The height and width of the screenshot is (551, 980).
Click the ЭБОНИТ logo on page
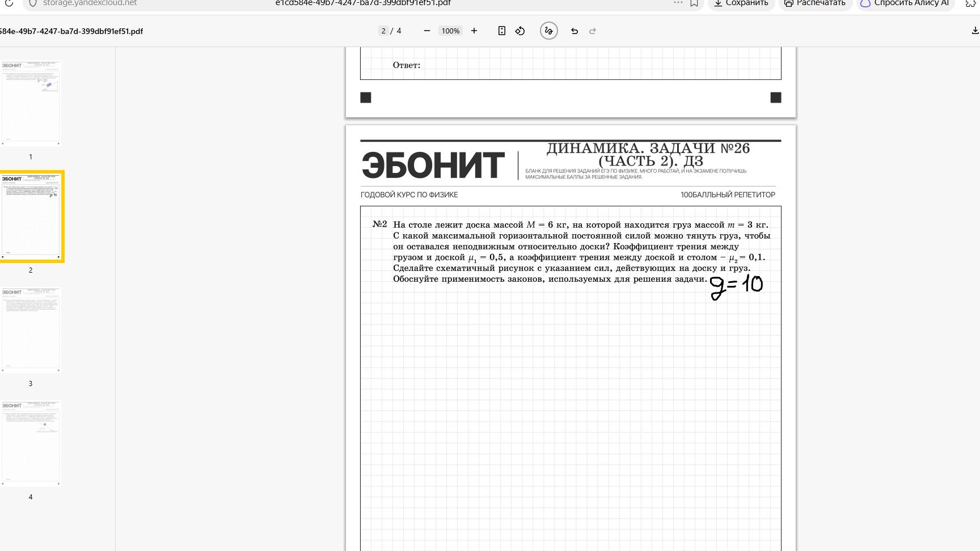tap(433, 165)
